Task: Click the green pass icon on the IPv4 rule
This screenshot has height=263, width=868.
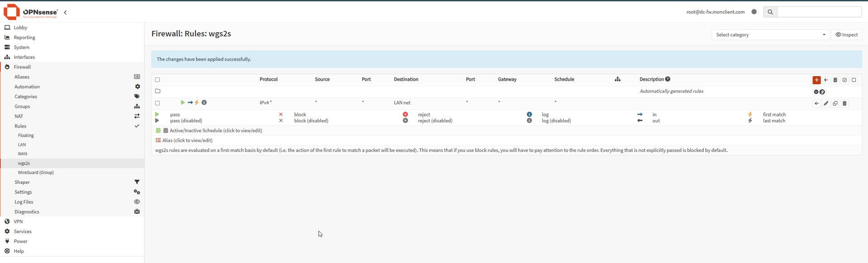Action: pyautogui.click(x=183, y=103)
